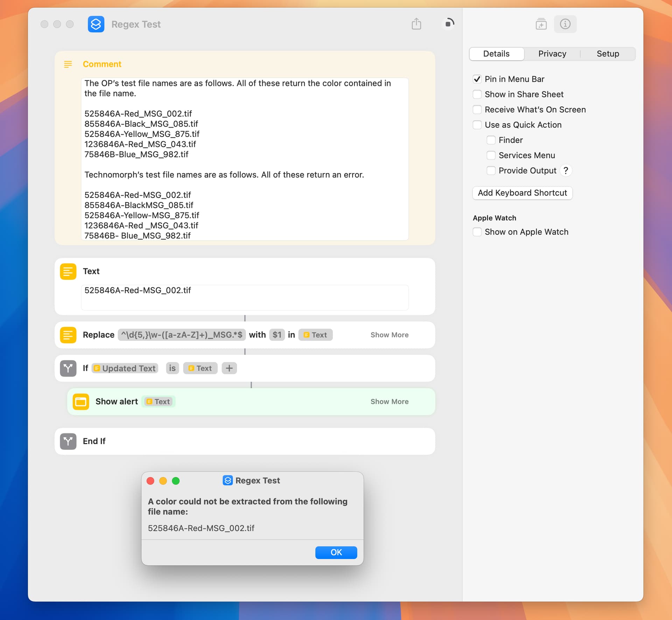Click the Replace action icon
The width and height of the screenshot is (672, 620).
click(68, 335)
